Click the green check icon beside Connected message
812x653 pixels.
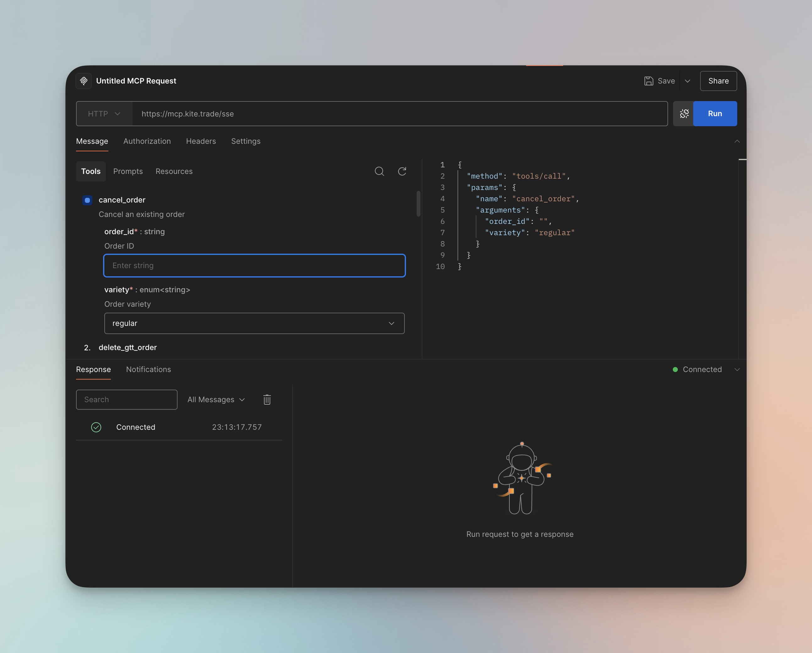[x=96, y=427]
